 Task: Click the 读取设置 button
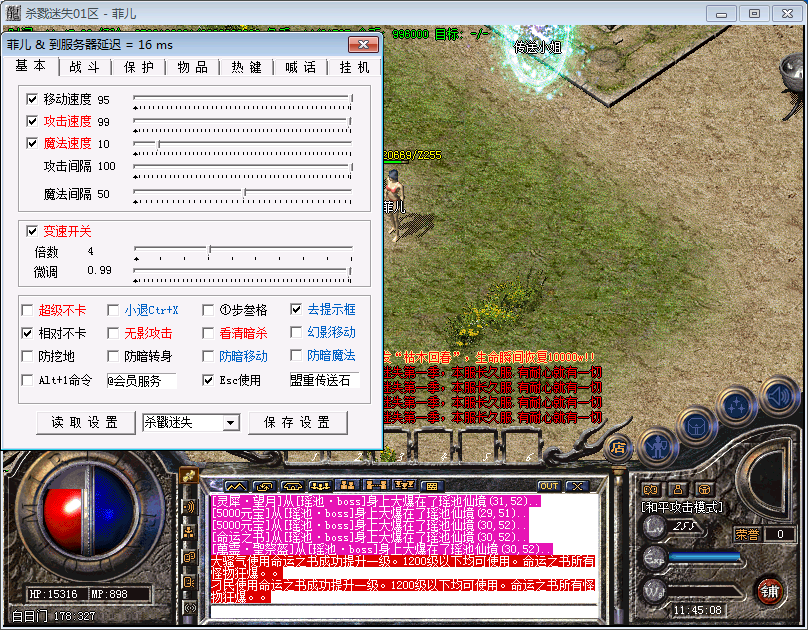coord(86,423)
